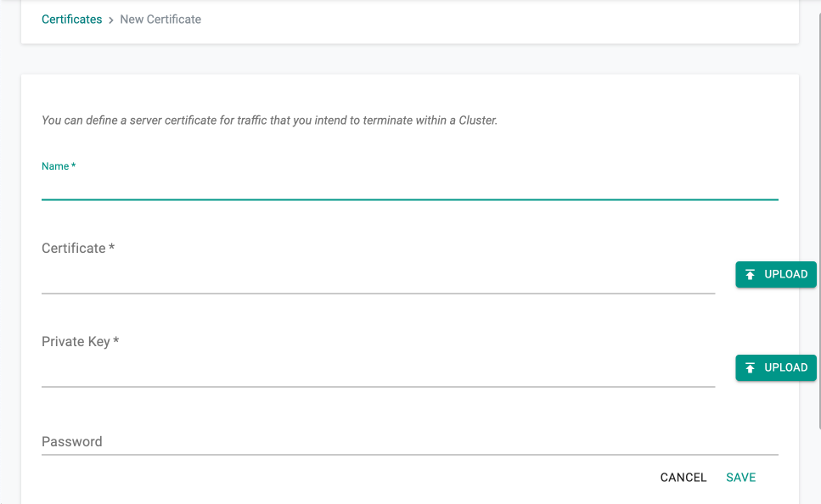Image resolution: width=821 pixels, height=504 pixels.
Task: Go back to Certificates via breadcrumb link
Action: tap(71, 20)
